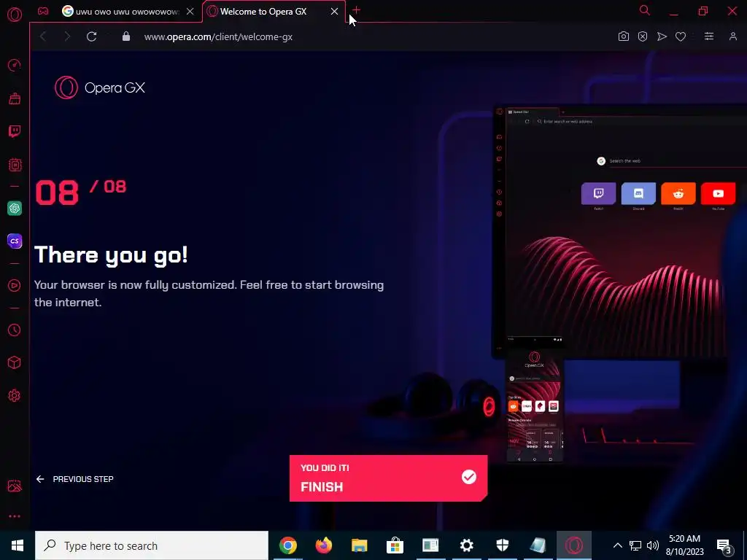
Task: Open GX Control speedometer icon
Action: pyautogui.click(x=15, y=65)
